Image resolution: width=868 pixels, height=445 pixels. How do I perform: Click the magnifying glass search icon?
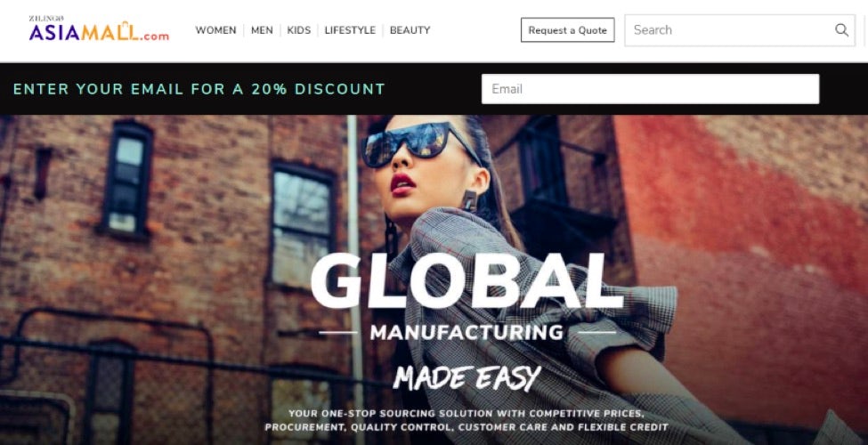coord(841,30)
